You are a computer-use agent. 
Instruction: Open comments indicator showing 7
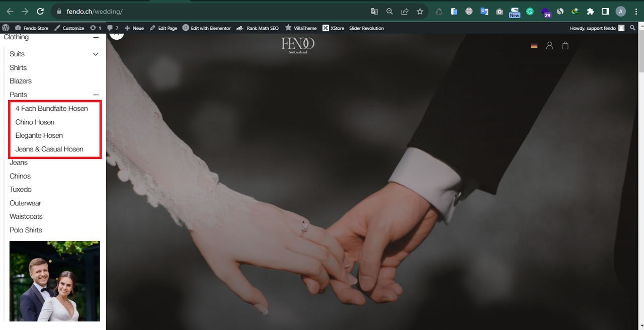click(113, 28)
